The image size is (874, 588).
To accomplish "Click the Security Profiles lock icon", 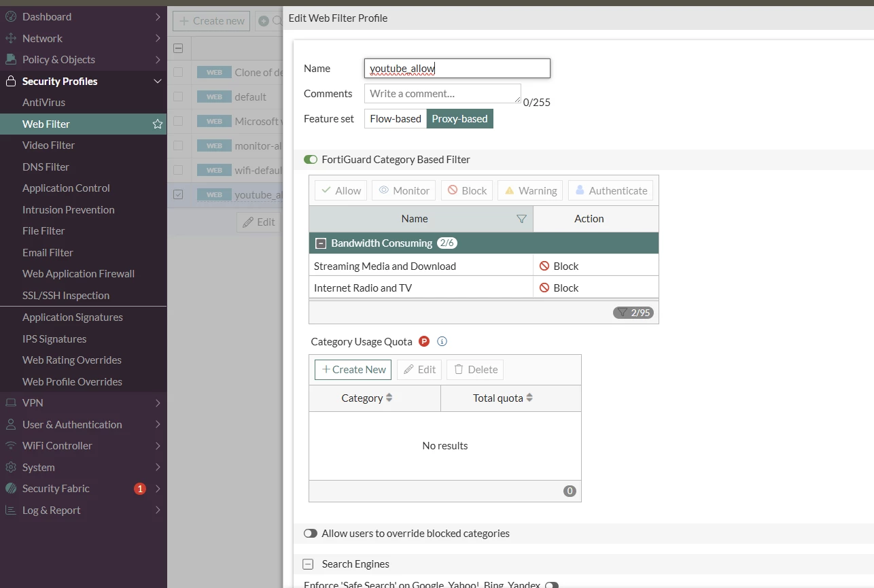I will point(10,81).
